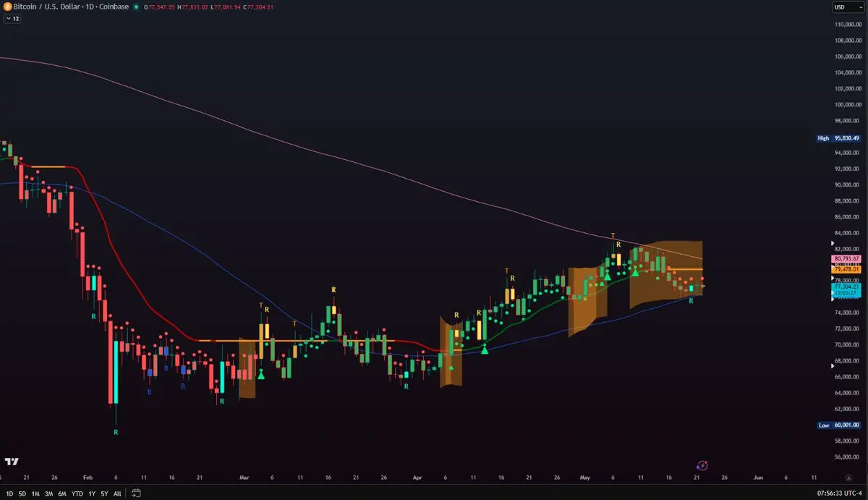Open the go-to-date calendar icon

coord(135,493)
